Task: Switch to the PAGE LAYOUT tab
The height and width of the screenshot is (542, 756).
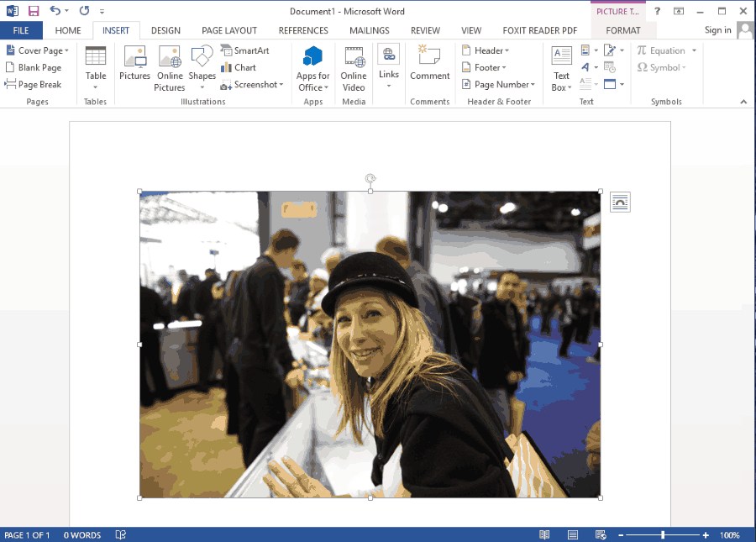Action: tap(229, 30)
